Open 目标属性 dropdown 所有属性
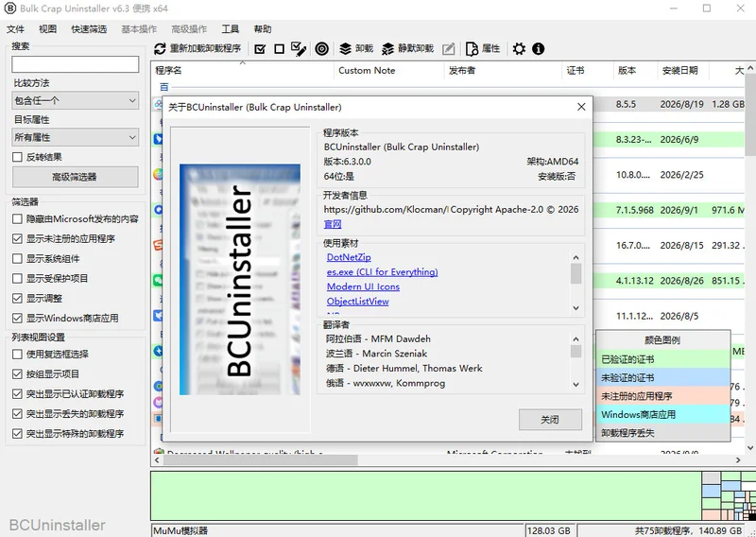756x537 pixels. 76,137
